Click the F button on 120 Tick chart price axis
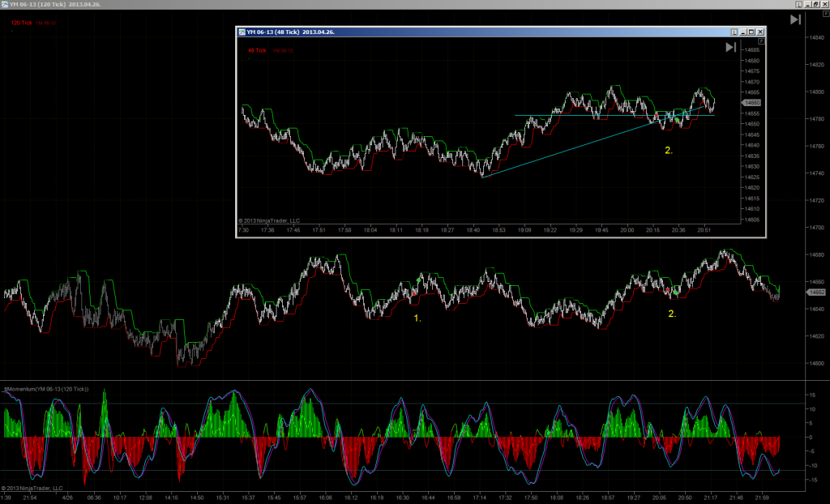 pos(826,14)
